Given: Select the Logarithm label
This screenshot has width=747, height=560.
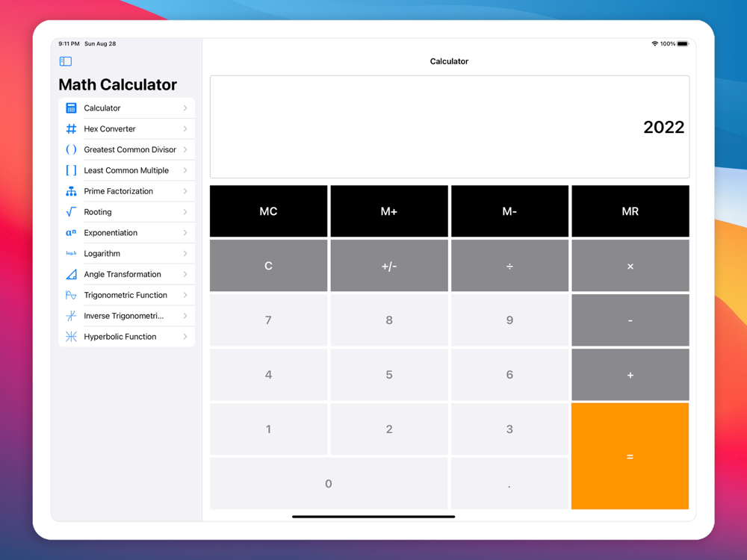Looking at the screenshot, I should pyautogui.click(x=102, y=254).
